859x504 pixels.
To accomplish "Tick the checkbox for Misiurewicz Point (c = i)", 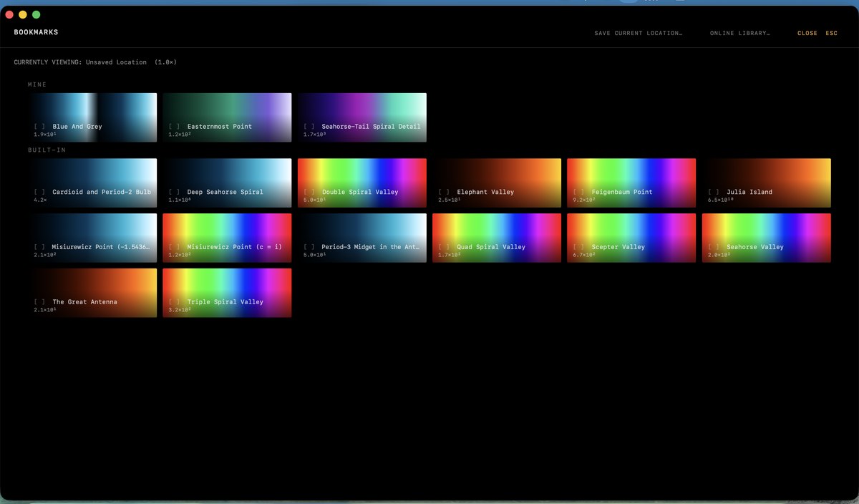I will tap(174, 247).
